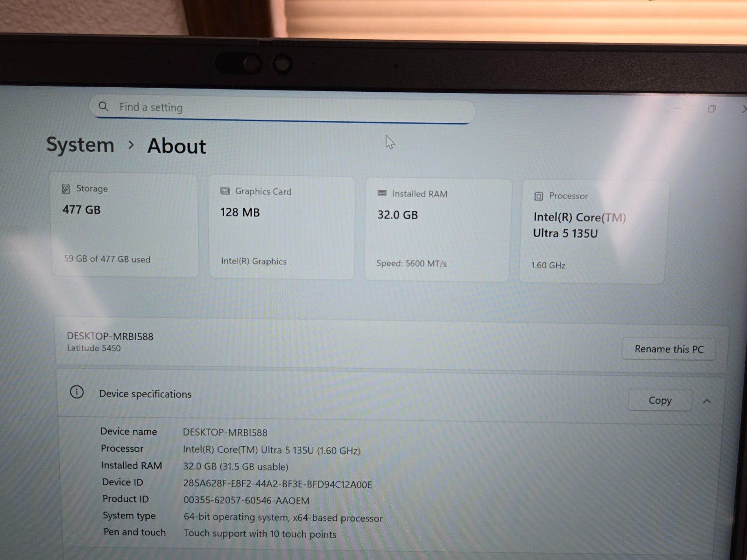Select the Device ID value 285A628F

pyautogui.click(x=278, y=484)
